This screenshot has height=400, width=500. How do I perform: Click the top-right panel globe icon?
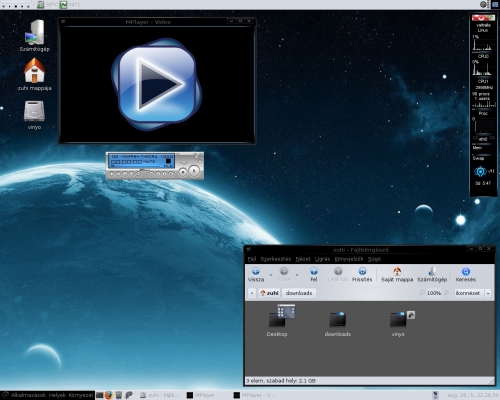[484, 5]
